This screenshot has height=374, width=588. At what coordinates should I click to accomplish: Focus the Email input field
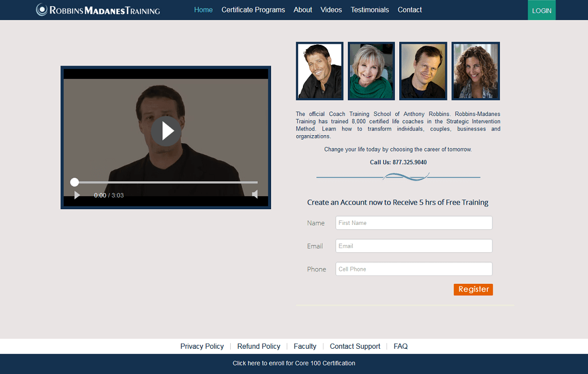pos(414,246)
